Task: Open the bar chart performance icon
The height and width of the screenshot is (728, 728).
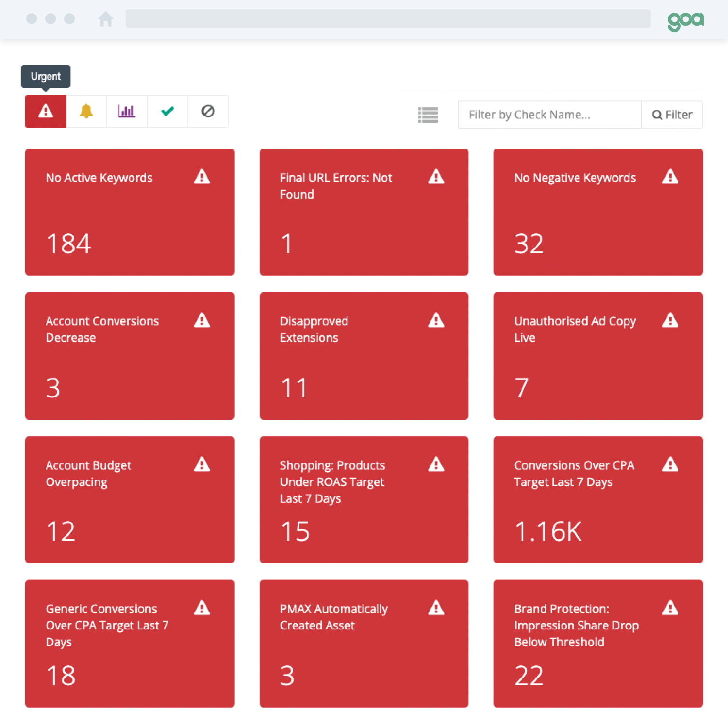Action: click(x=127, y=111)
